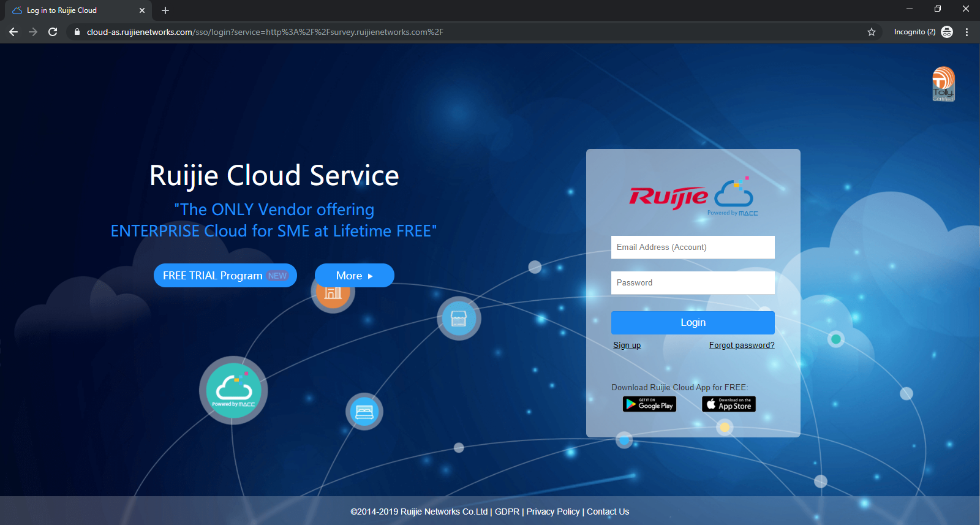Focus the Email Address (Account) field
Viewport: 980px width, 525px height.
(693, 247)
